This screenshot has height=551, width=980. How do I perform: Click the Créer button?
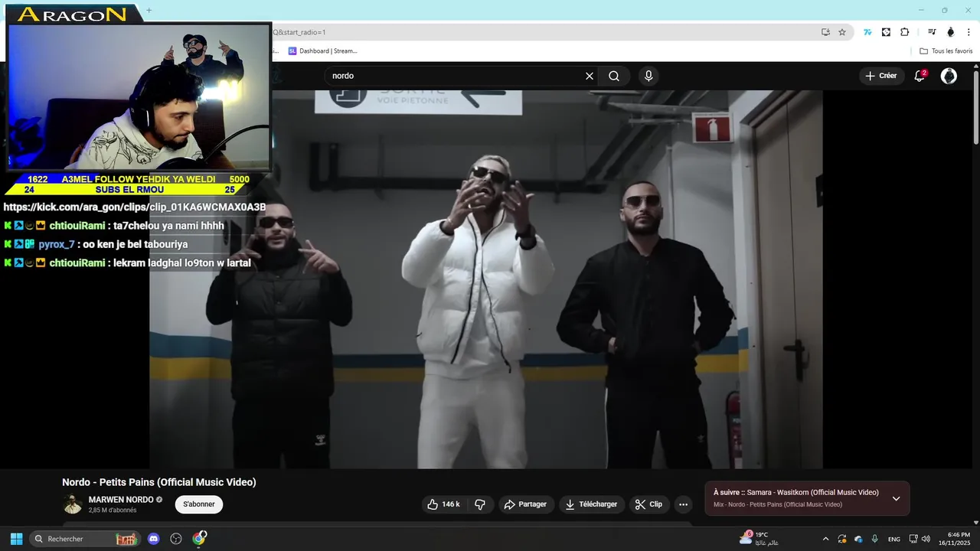point(880,76)
